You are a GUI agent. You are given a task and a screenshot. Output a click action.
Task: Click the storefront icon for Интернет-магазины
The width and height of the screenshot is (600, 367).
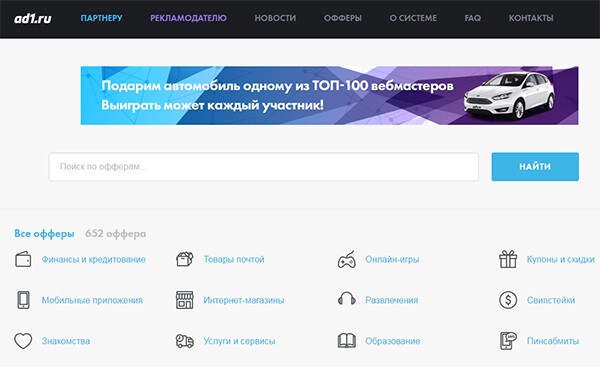pyautogui.click(x=184, y=300)
